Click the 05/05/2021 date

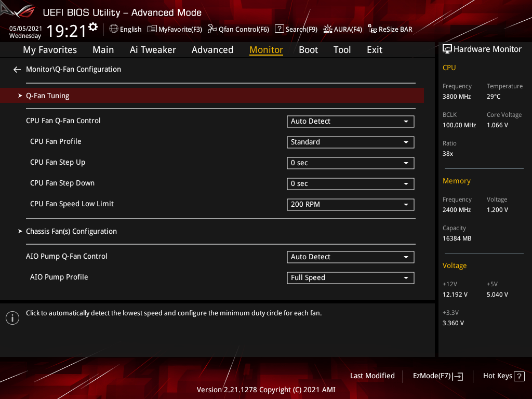click(26, 28)
